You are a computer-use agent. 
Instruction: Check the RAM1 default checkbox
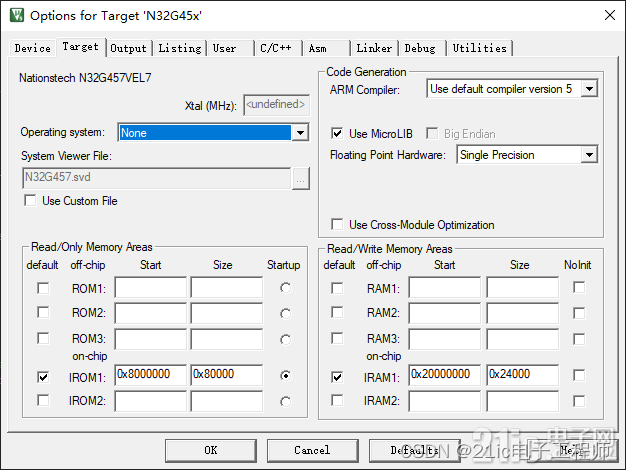(x=337, y=288)
